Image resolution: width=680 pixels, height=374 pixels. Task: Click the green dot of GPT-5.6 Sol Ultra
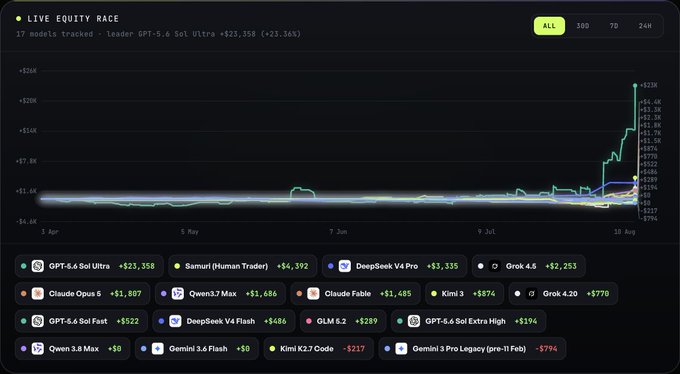[x=24, y=266]
